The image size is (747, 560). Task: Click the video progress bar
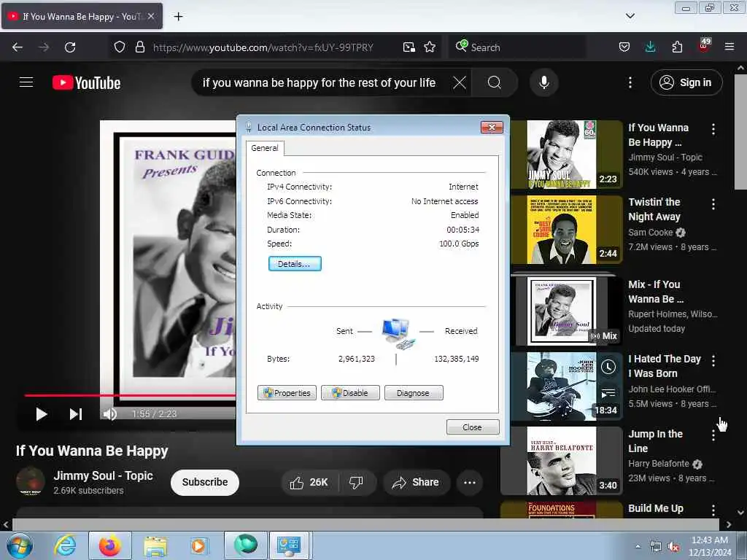pyautogui.click(x=130, y=395)
